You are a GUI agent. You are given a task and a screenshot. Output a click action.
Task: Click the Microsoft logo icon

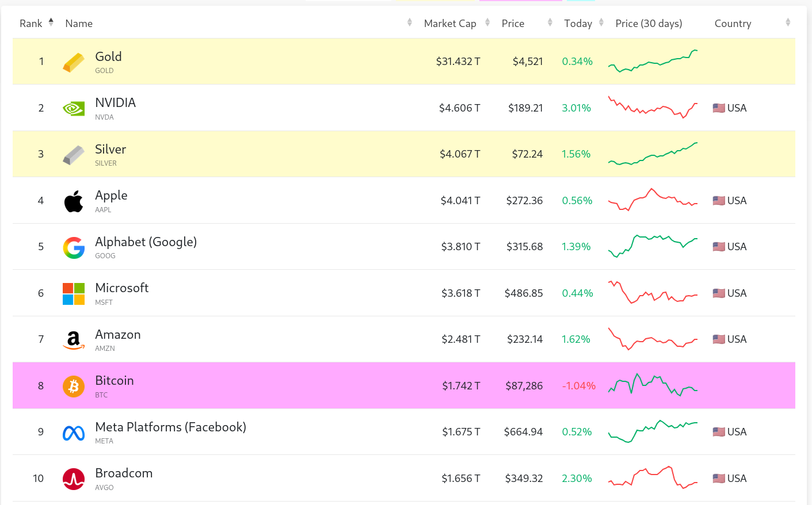[73, 294]
